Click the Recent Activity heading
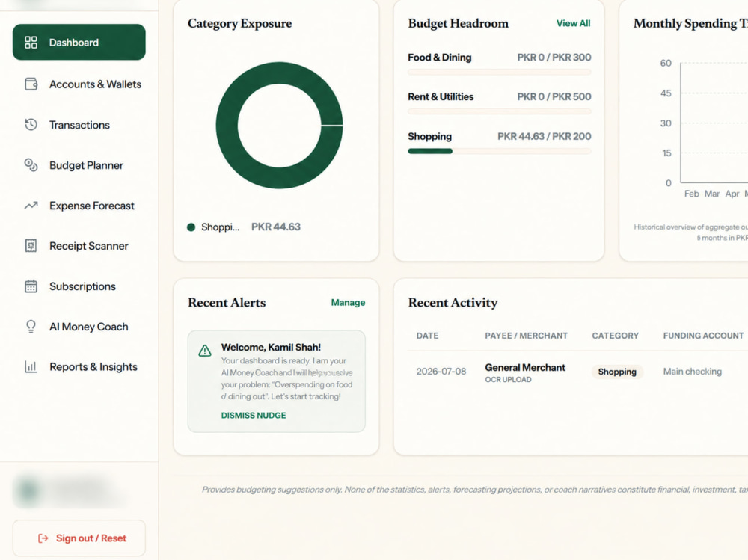This screenshot has height=560, width=748. click(453, 302)
